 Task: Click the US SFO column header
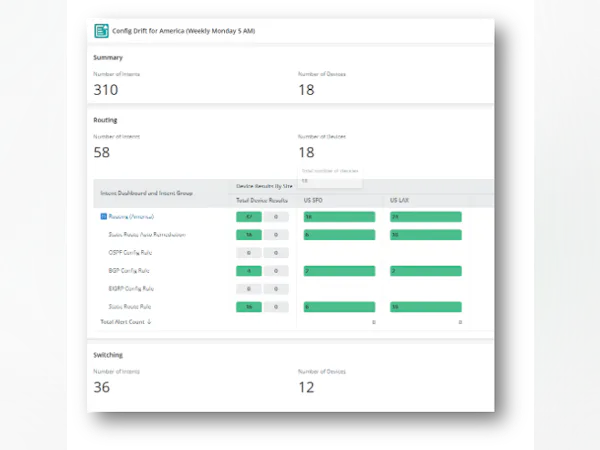[313, 200]
